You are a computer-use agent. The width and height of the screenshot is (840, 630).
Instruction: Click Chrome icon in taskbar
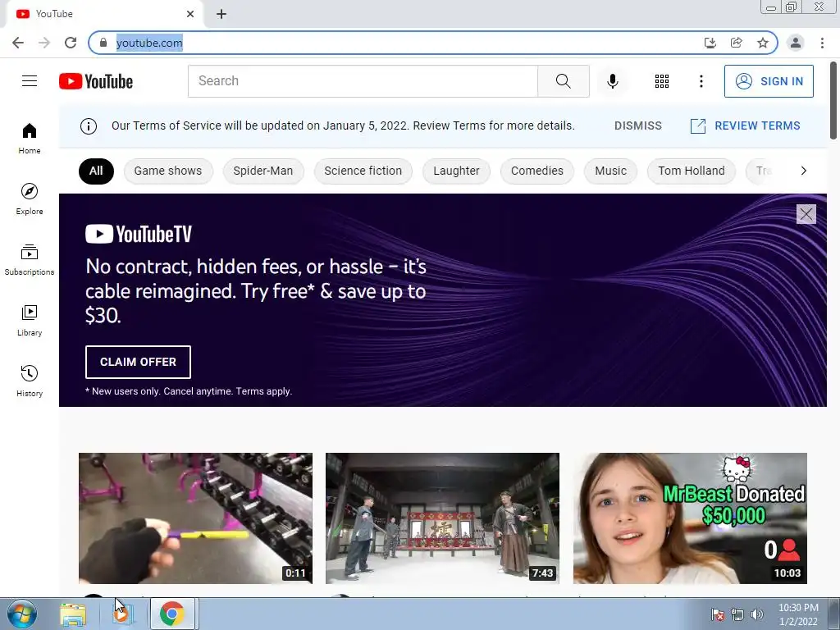[172, 614]
